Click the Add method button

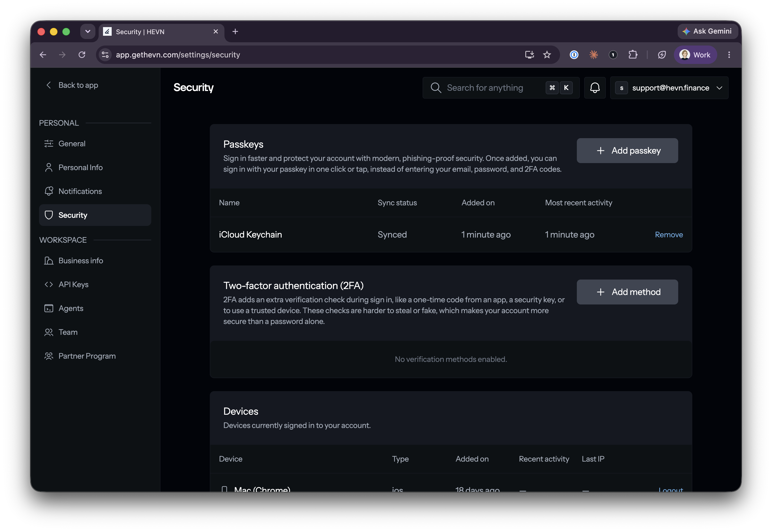pyautogui.click(x=627, y=292)
